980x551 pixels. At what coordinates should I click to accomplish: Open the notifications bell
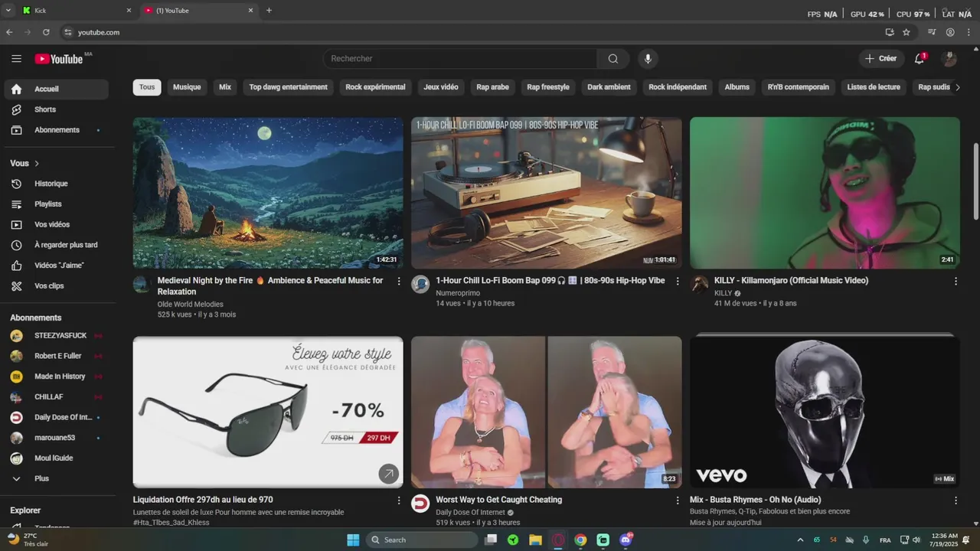click(920, 59)
